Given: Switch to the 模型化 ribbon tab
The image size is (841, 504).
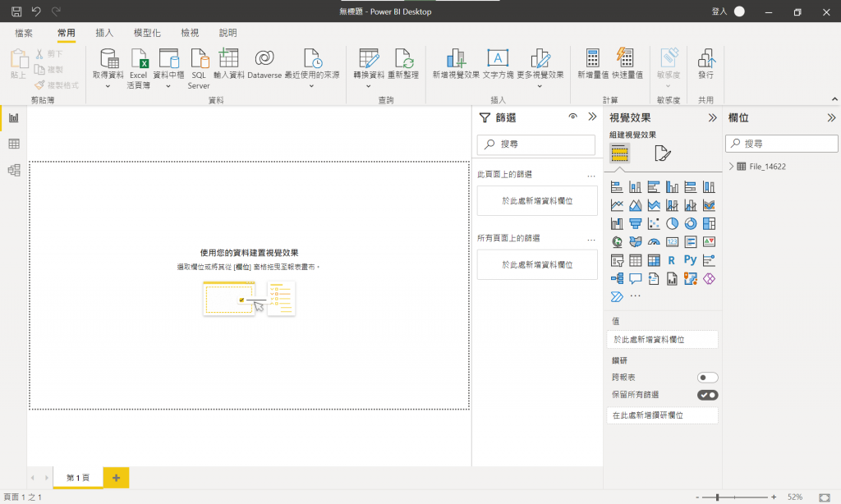Looking at the screenshot, I should 147,33.
